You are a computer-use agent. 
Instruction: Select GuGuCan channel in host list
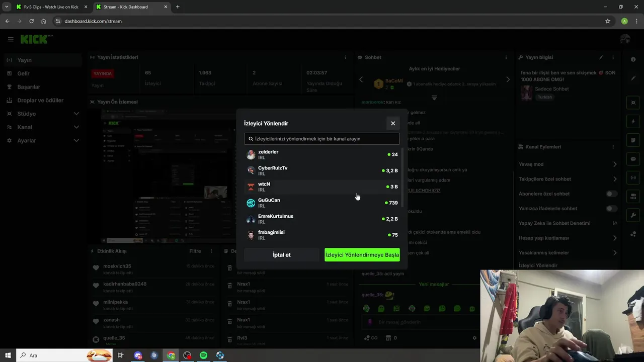point(322,203)
